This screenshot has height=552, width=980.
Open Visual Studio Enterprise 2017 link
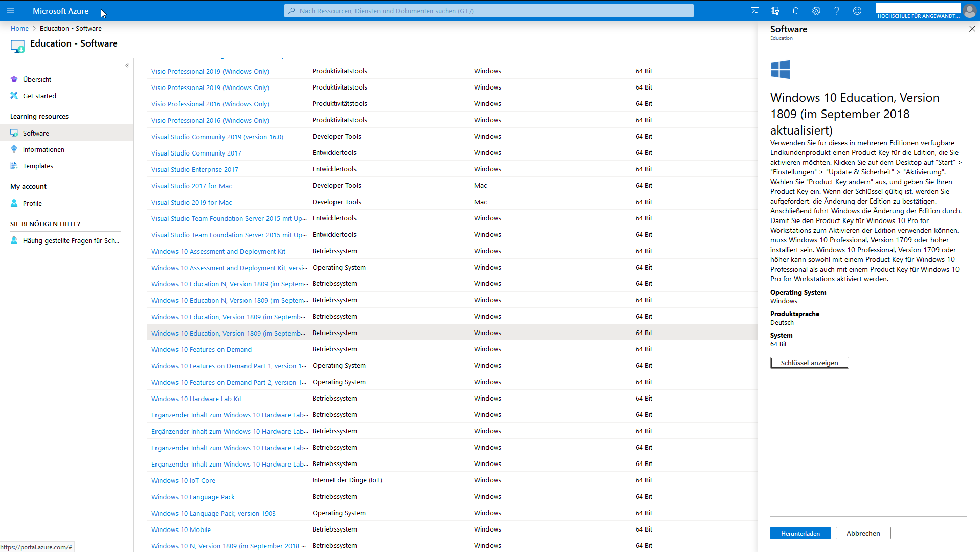[x=195, y=169]
